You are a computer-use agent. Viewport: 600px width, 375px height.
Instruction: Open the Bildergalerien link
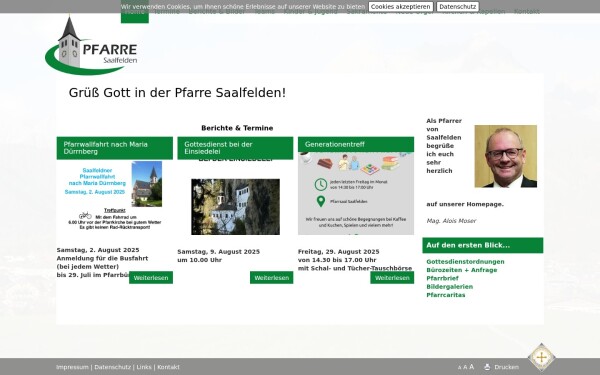(450, 287)
